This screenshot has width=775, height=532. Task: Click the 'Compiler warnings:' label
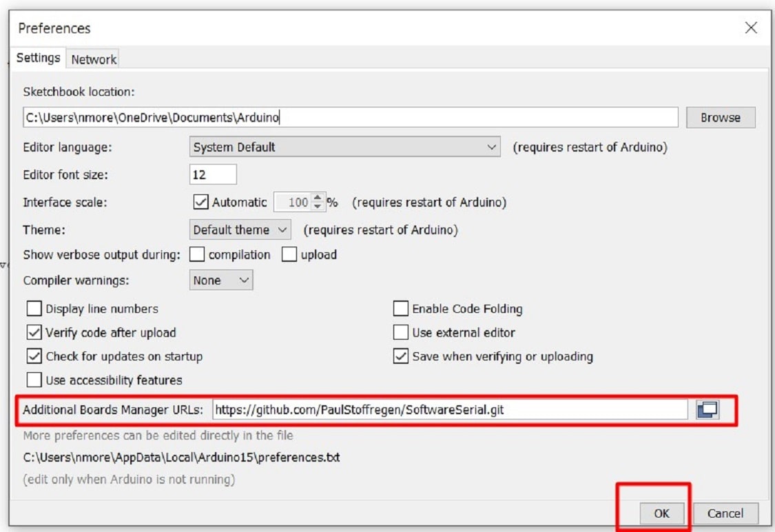pos(76,280)
